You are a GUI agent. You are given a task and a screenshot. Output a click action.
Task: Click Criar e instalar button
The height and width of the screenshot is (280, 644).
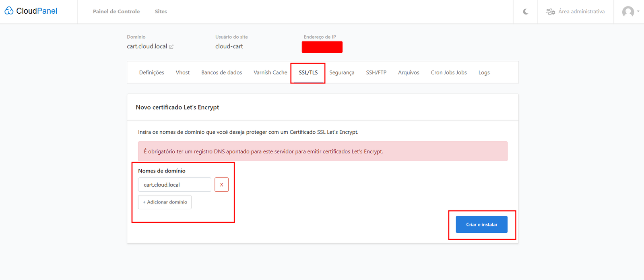(x=481, y=224)
